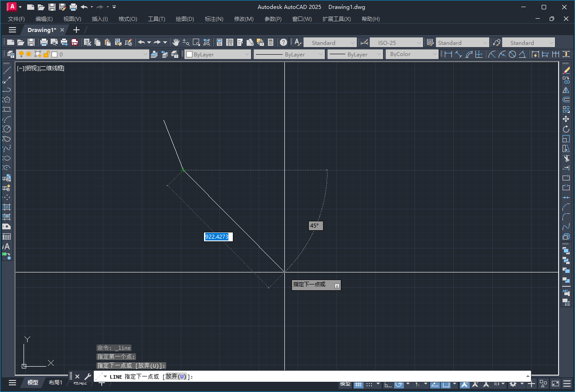Select the Multiline Text tool
Screen dimensions: 575x392
pyautogui.click(x=7, y=246)
